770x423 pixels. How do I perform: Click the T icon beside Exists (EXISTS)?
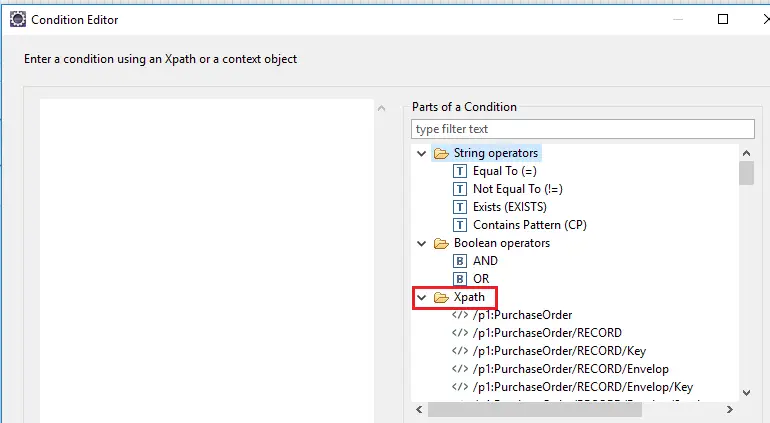click(x=460, y=207)
